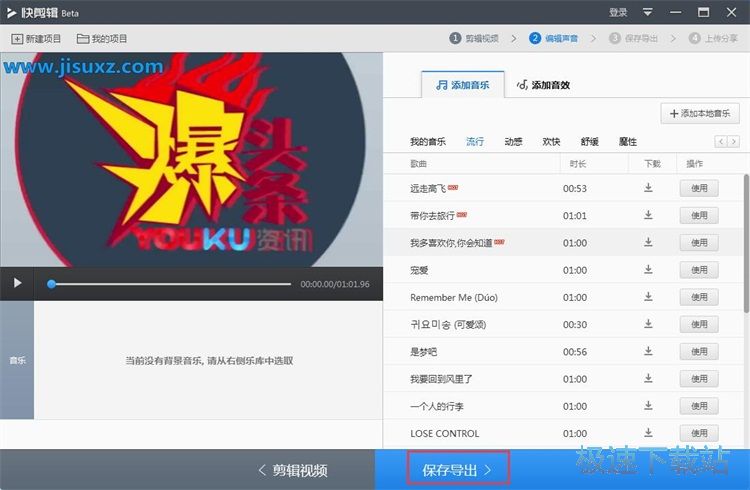The width and height of the screenshot is (750, 490).
Task: Click the video preview thumbnail
Action: (191, 160)
